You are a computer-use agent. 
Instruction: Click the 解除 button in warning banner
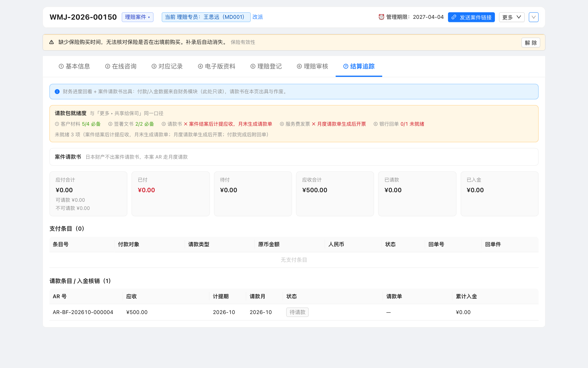(x=531, y=43)
